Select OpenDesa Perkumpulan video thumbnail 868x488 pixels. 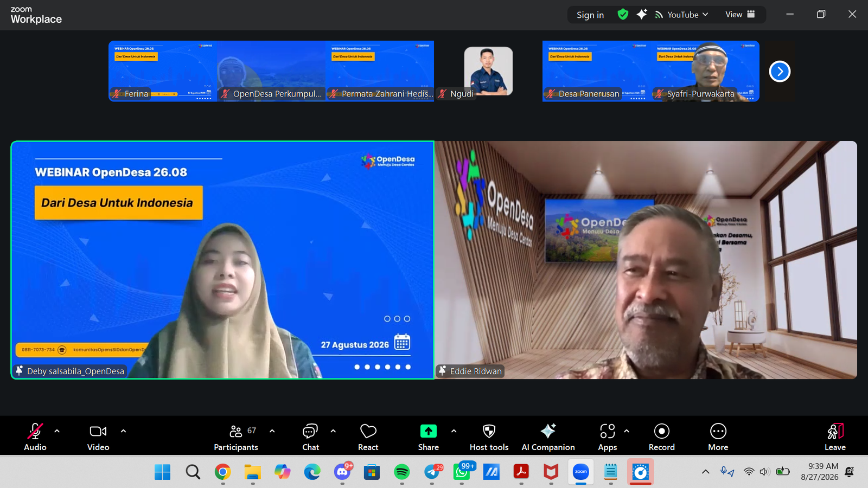pos(271,71)
